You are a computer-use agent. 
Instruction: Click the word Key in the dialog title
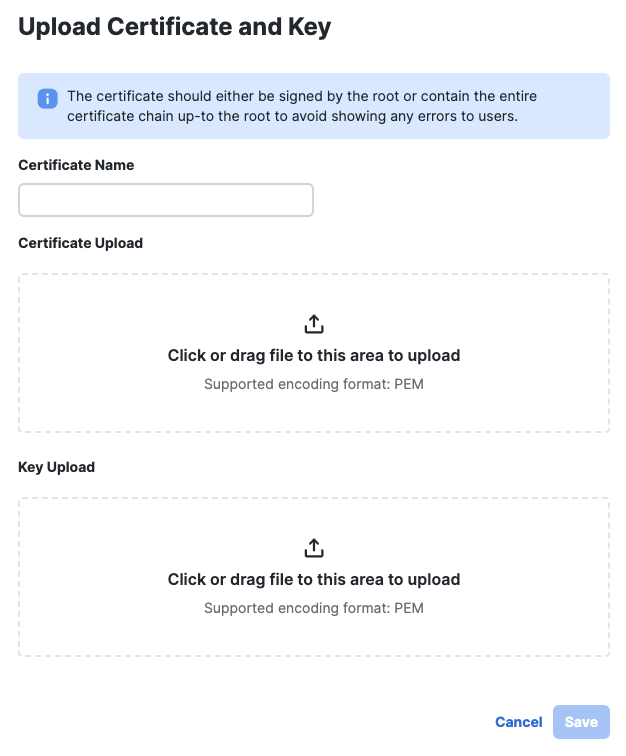[x=310, y=27]
